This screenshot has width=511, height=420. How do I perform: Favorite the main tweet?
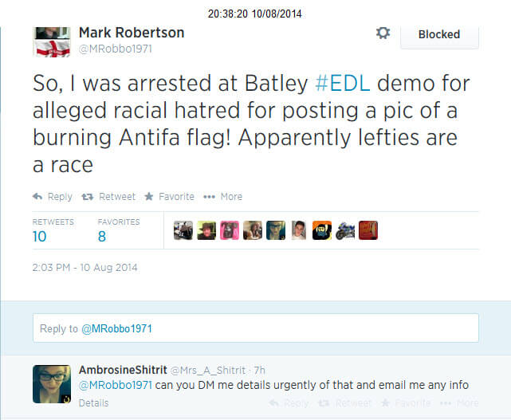pyautogui.click(x=168, y=197)
